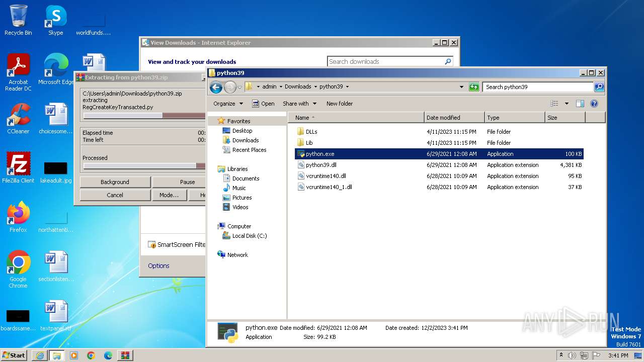Click Options link in View Downloads
Screen dimensions: 644x362
point(158,266)
